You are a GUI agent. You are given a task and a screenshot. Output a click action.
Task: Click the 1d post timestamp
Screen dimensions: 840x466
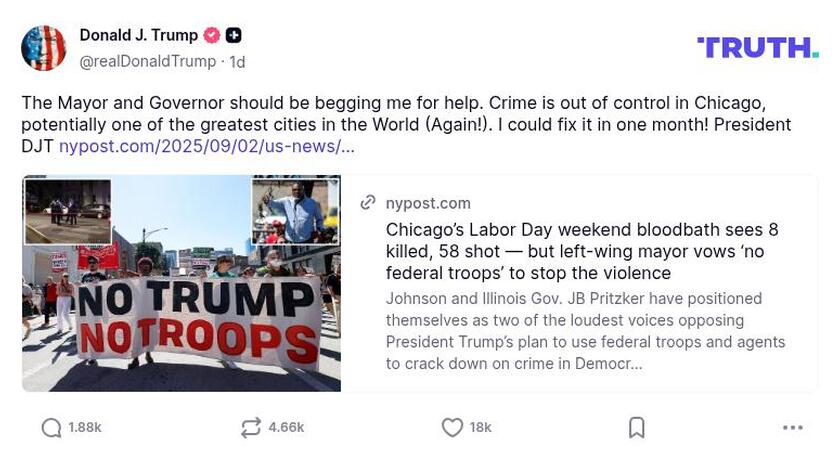(237, 62)
